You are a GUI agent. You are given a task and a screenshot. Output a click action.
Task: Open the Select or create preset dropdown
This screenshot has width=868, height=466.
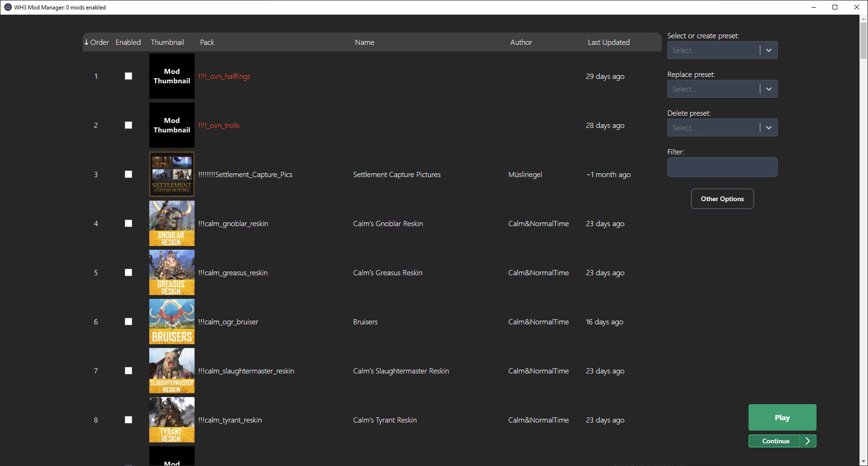point(722,50)
